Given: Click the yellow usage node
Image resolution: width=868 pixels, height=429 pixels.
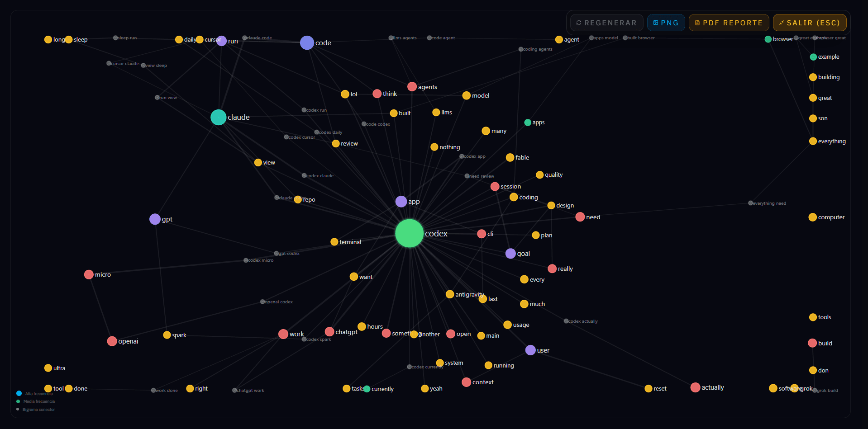Looking at the screenshot, I should 507,325.
